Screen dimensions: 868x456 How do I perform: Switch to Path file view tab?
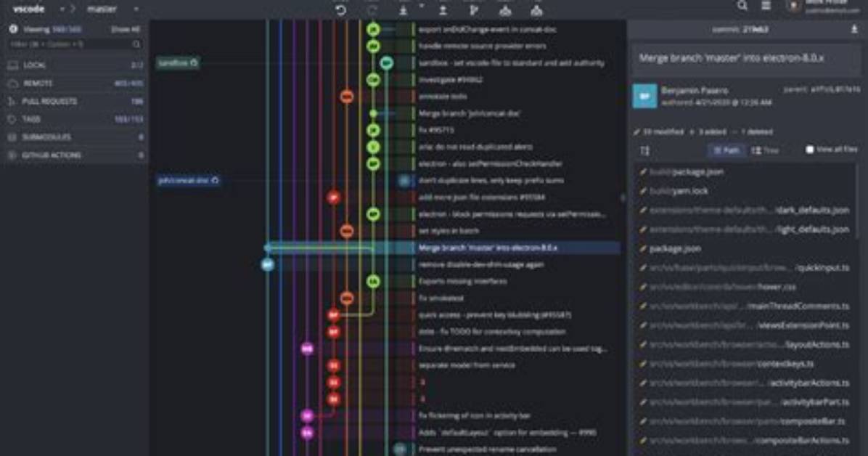(x=726, y=150)
